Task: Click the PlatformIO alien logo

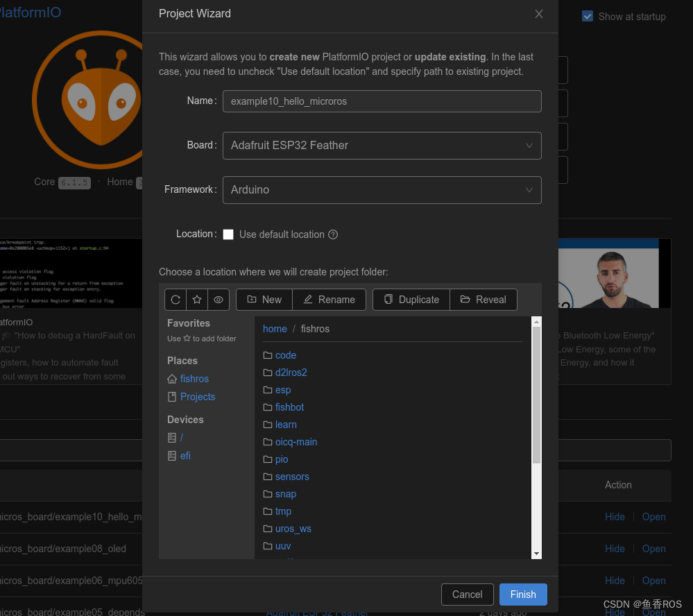Action: pyautogui.click(x=87, y=100)
